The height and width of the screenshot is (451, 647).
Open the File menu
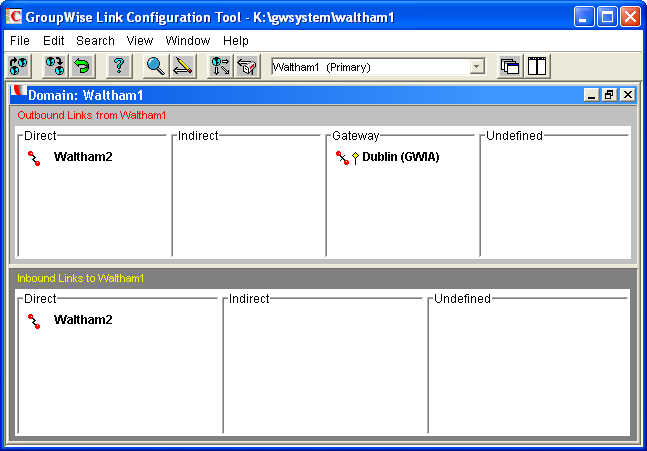(x=20, y=41)
